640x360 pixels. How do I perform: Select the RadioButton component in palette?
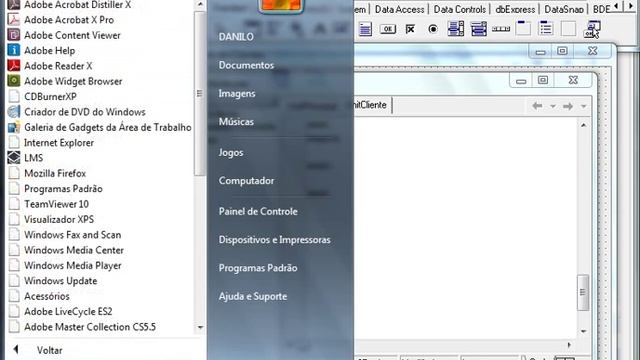(433, 29)
